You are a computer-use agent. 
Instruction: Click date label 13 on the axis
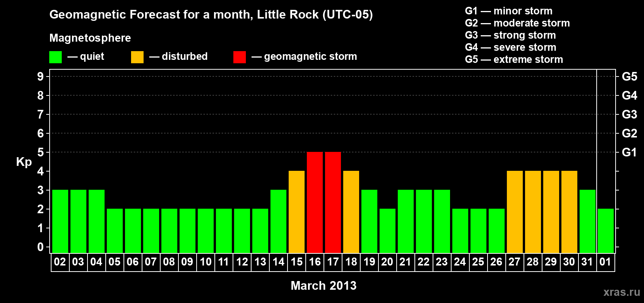[260, 262]
